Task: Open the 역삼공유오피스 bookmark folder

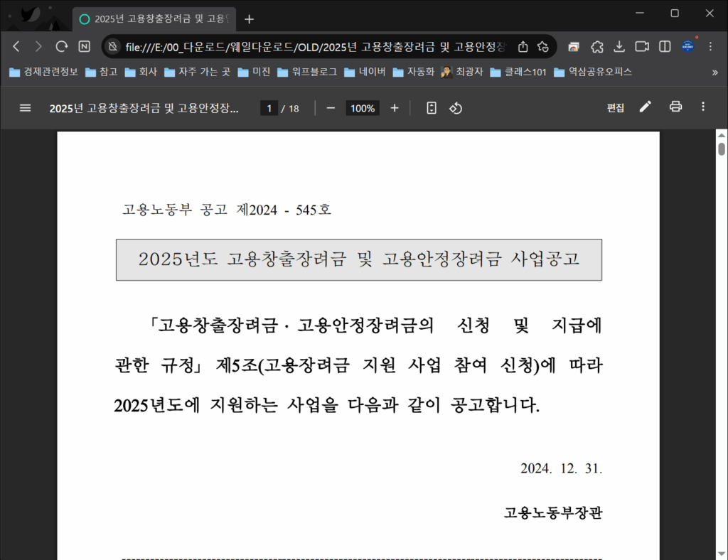Action: [593, 72]
